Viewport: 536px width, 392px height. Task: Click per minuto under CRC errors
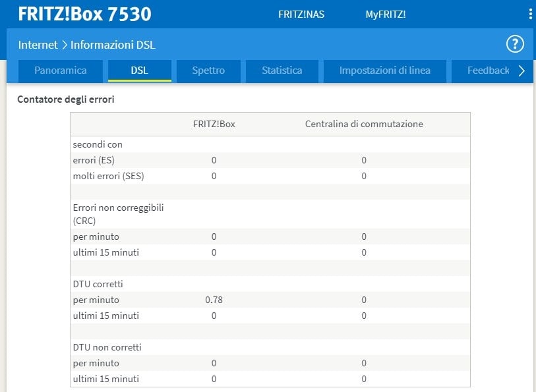tap(96, 237)
